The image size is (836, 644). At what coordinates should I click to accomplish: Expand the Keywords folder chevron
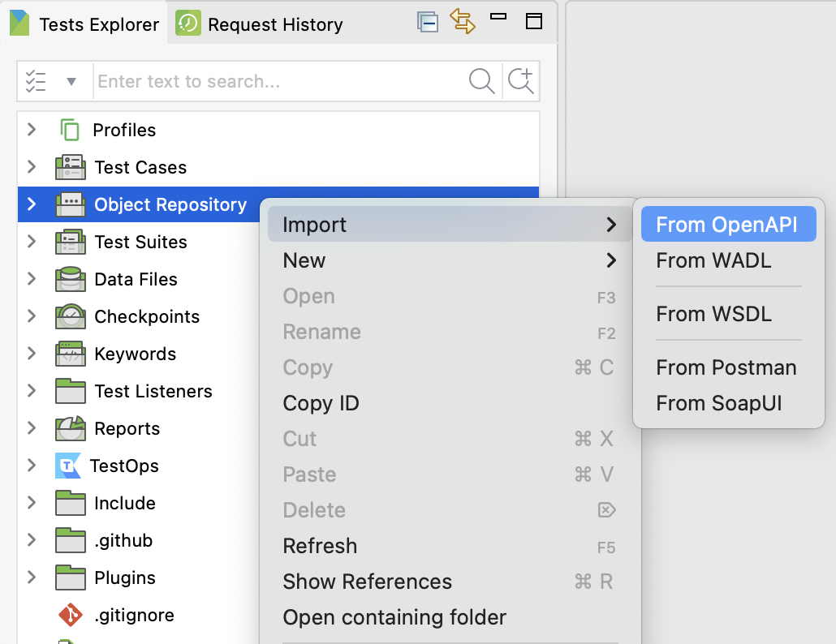(x=32, y=354)
